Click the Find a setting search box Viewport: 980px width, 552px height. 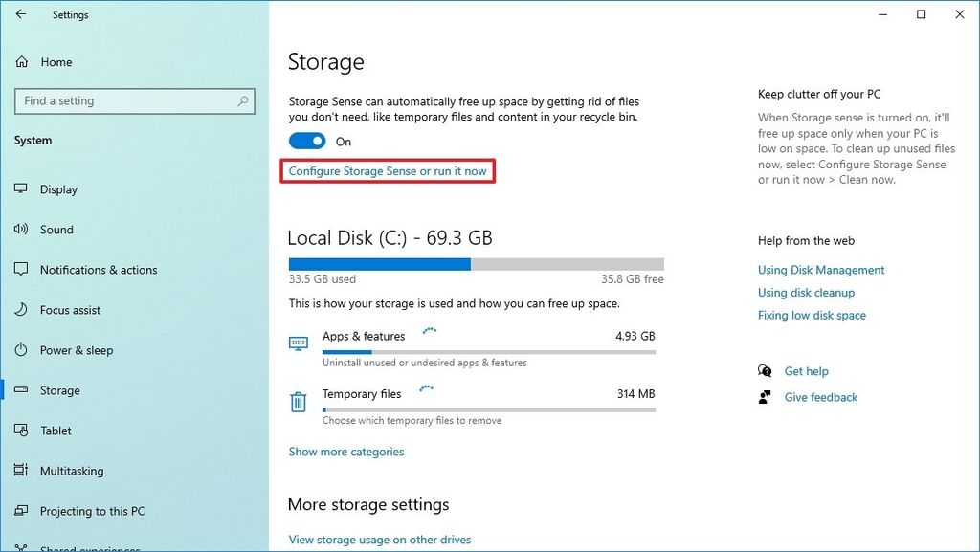tap(134, 100)
